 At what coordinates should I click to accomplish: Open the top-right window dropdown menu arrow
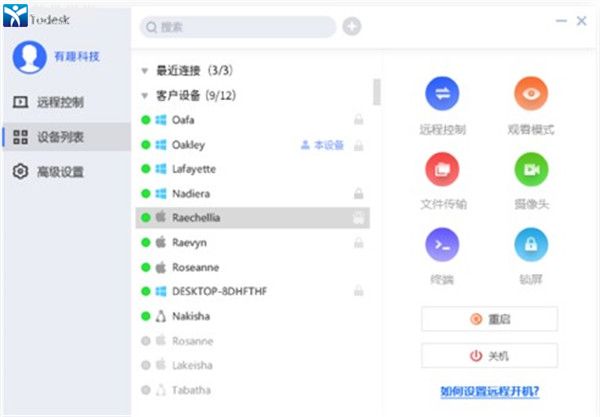point(531,19)
